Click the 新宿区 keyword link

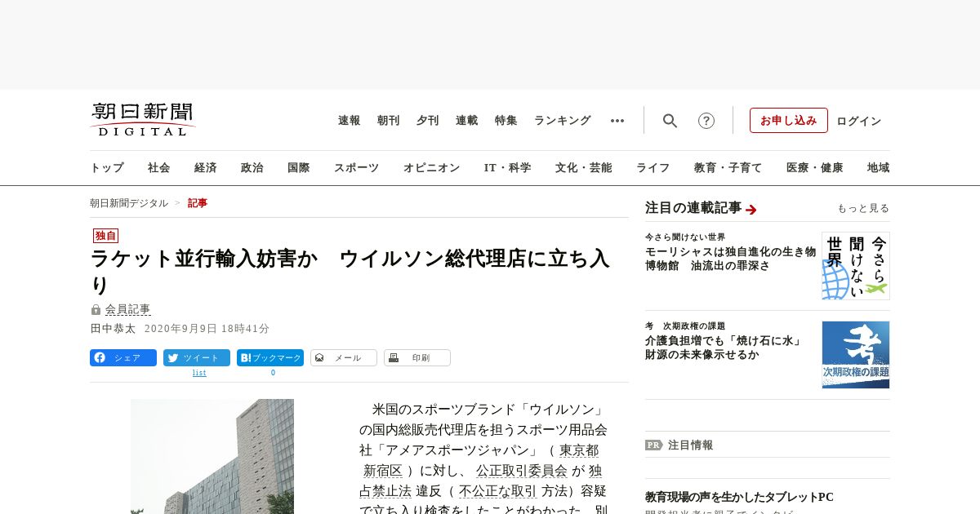pos(383,471)
